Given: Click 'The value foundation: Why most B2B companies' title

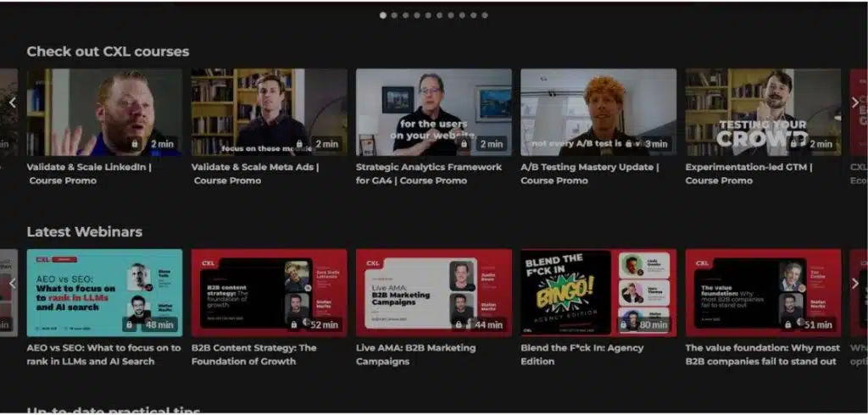Looking at the screenshot, I should pos(762,355).
